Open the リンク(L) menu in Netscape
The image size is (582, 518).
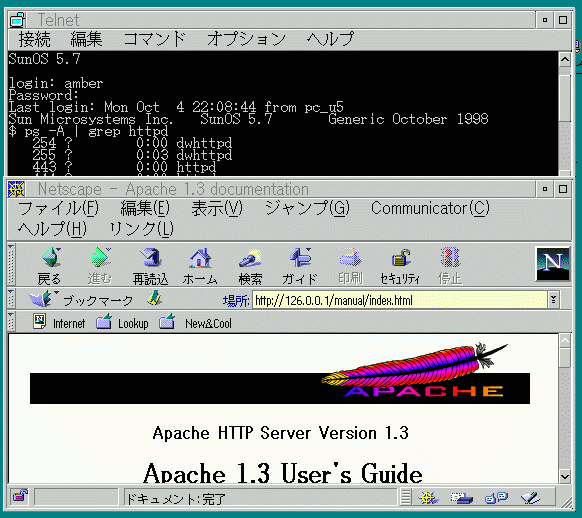pos(141,229)
